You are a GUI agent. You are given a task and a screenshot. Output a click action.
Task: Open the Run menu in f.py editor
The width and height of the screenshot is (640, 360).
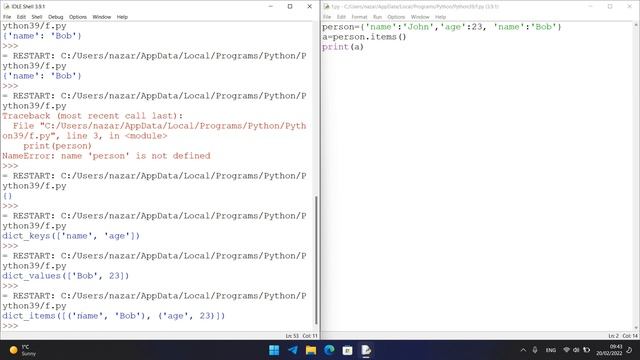point(377,17)
